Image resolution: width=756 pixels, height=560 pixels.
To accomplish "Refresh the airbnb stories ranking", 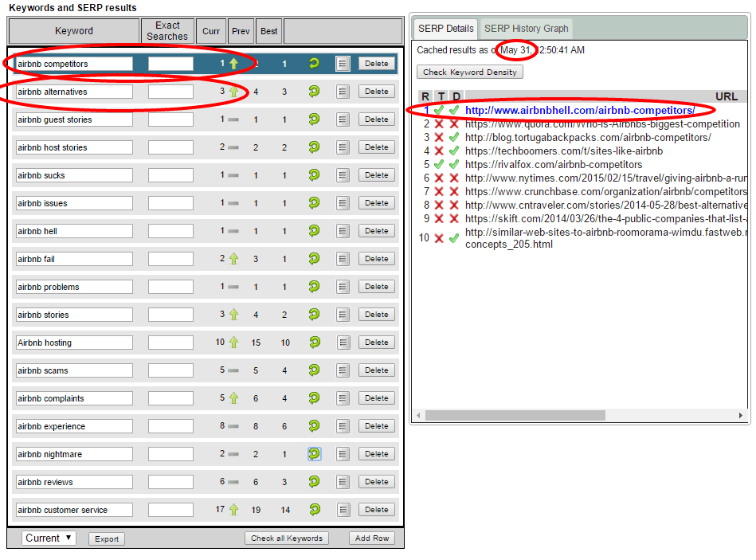I will [314, 315].
